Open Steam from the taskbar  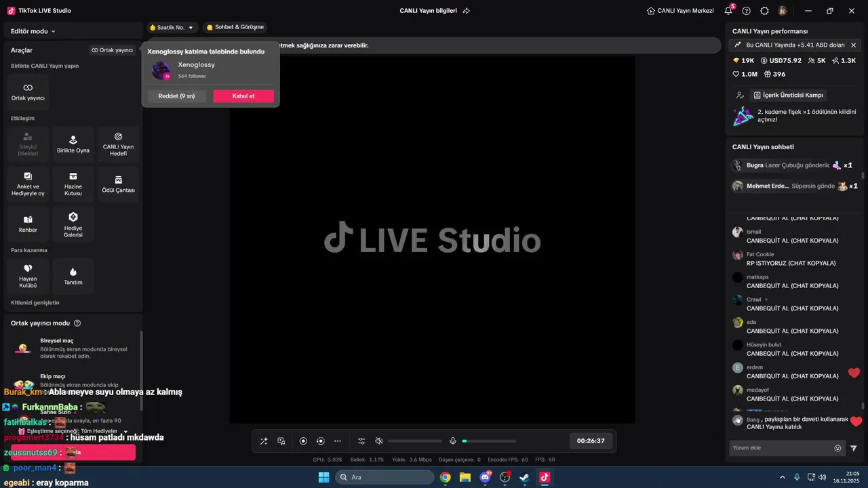pyautogui.click(x=525, y=477)
